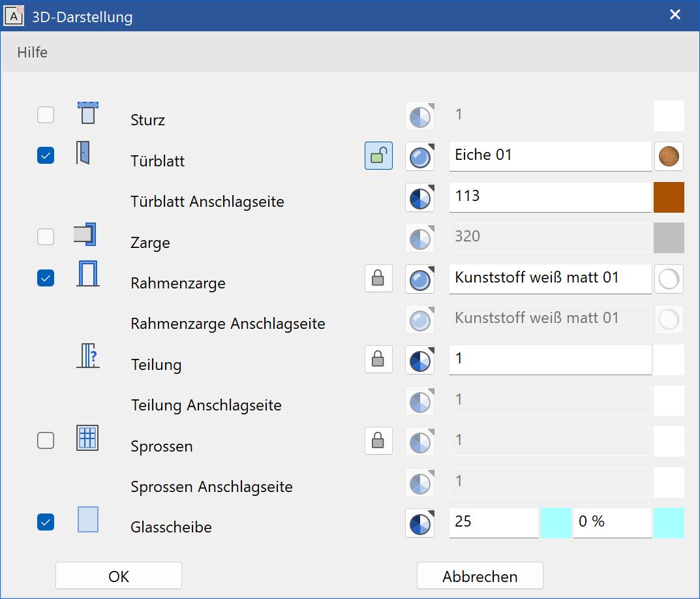
Task: Toggle the lock for Sprossen
Action: coord(378,441)
